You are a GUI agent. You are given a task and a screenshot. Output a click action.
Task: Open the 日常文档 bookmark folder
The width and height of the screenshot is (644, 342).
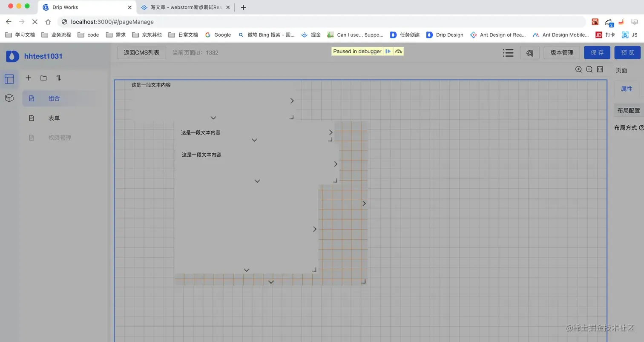(x=183, y=35)
